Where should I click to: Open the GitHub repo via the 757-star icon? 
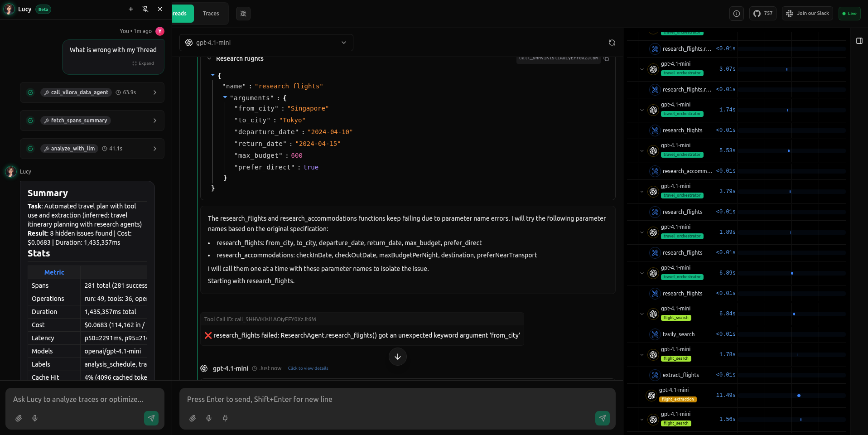763,13
